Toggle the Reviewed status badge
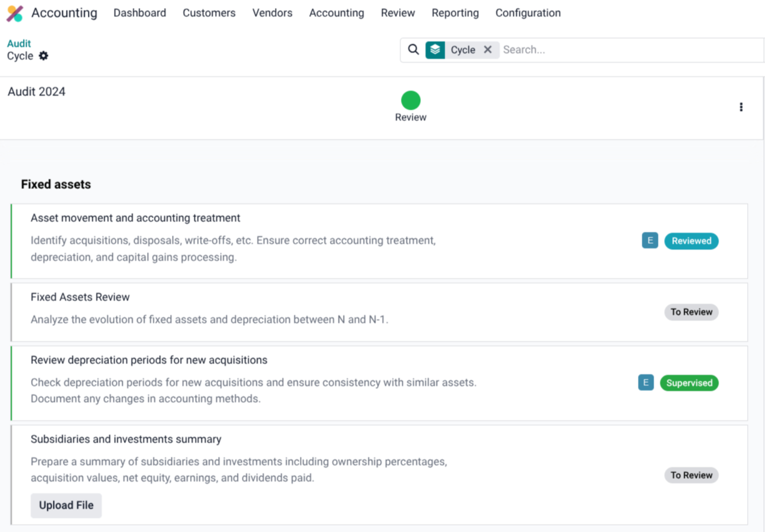The height and width of the screenshot is (532, 765). [691, 241]
